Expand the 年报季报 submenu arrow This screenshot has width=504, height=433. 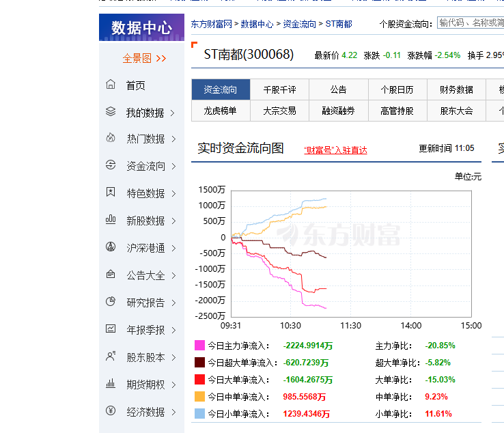(173, 330)
